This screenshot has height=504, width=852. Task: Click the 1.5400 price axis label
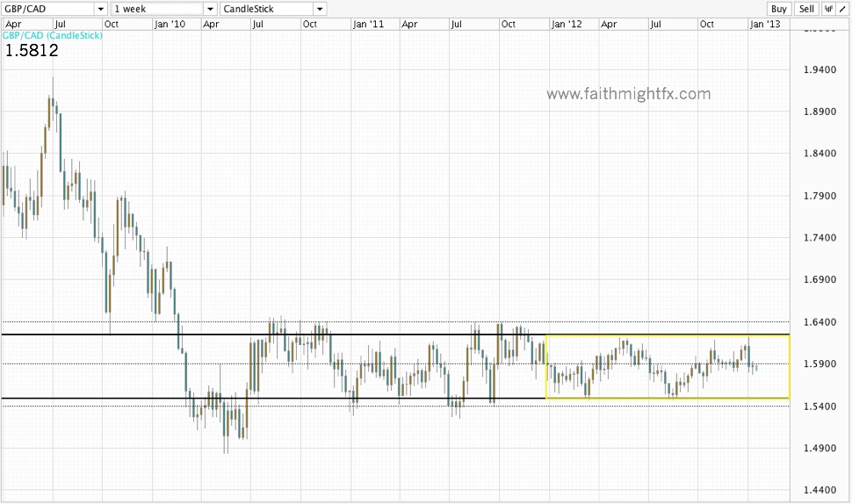820,407
